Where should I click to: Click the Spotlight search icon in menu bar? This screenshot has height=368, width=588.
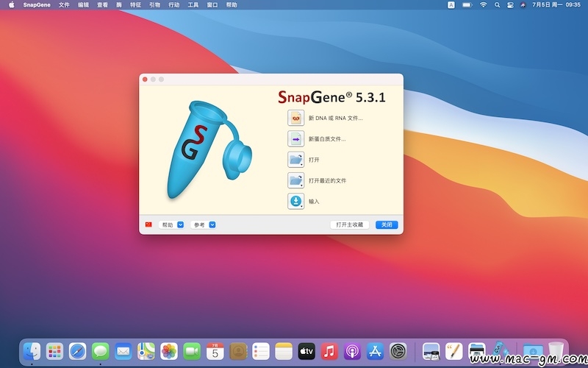(x=497, y=5)
